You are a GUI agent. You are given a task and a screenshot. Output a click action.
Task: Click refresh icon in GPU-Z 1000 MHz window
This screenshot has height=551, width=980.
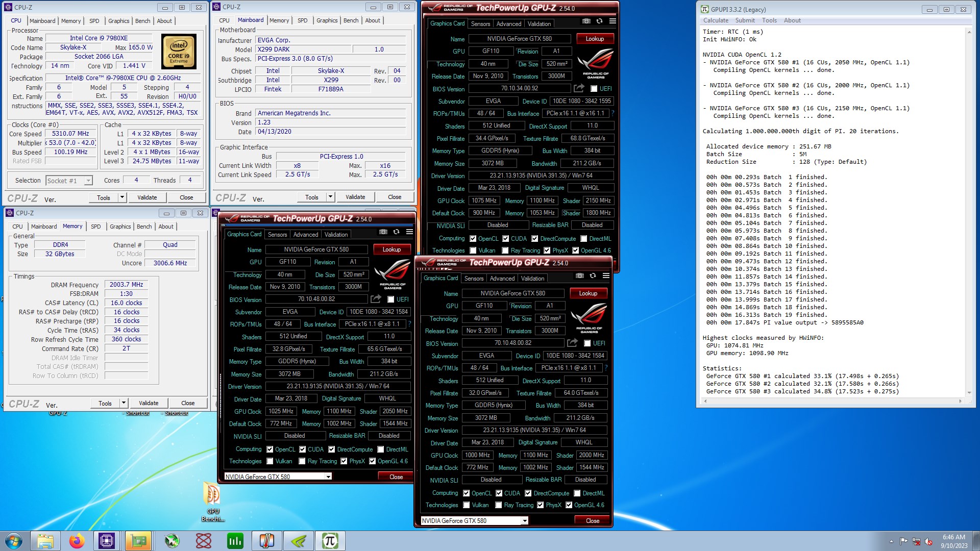(x=593, y=275)
